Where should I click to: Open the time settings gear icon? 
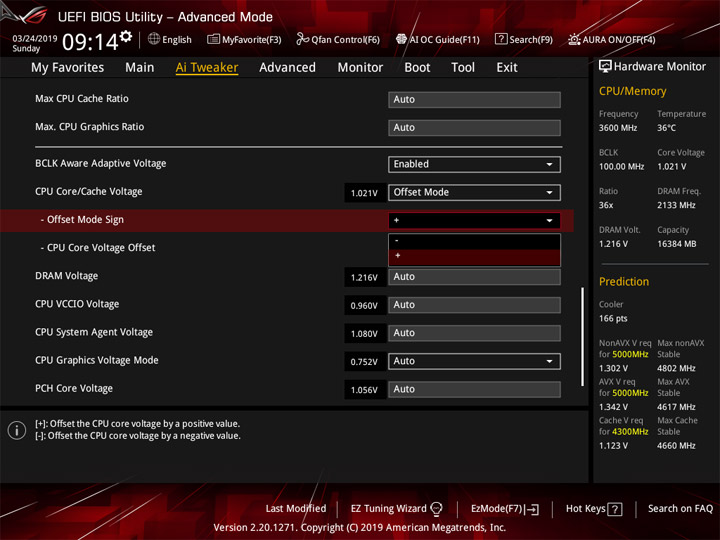pyautogui.click(x=126, y=36)
